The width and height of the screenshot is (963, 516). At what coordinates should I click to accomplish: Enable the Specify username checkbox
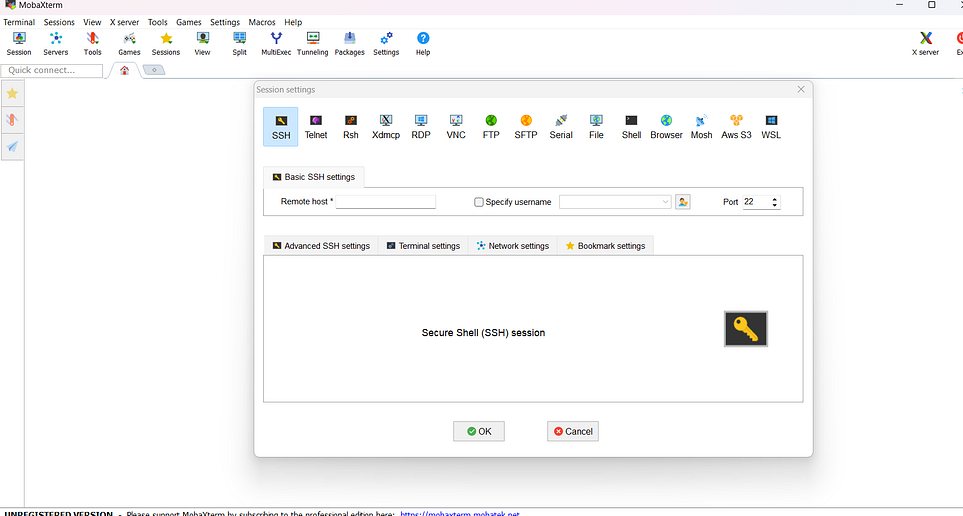click(479, 202)
